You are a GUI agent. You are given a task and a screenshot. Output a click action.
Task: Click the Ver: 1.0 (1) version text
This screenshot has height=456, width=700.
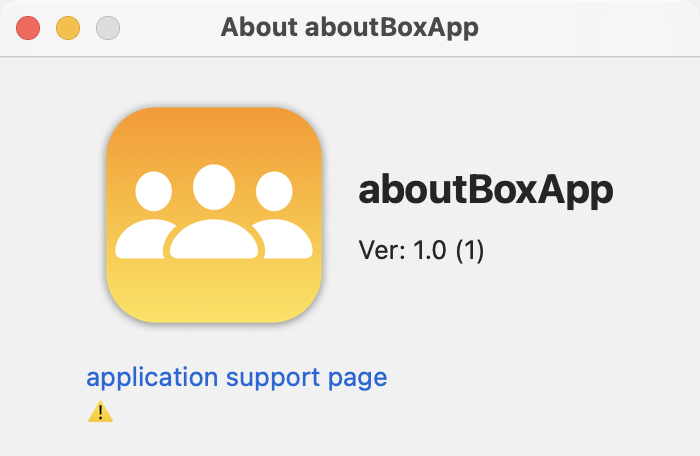click(421, 250)
